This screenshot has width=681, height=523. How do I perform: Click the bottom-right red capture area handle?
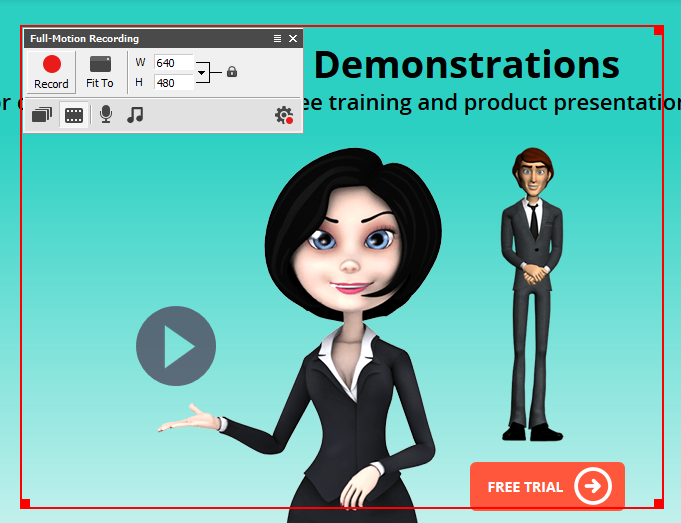(658, 503)
